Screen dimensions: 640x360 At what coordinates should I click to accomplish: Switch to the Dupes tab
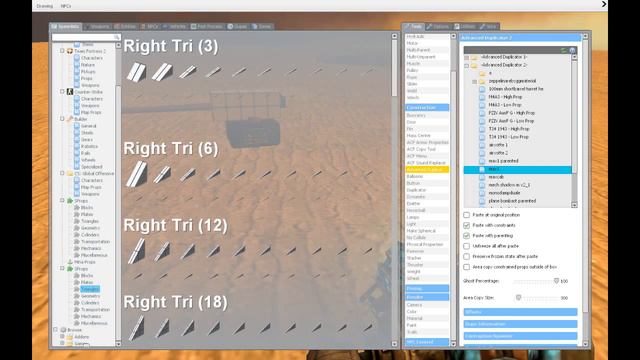point(238,27)
